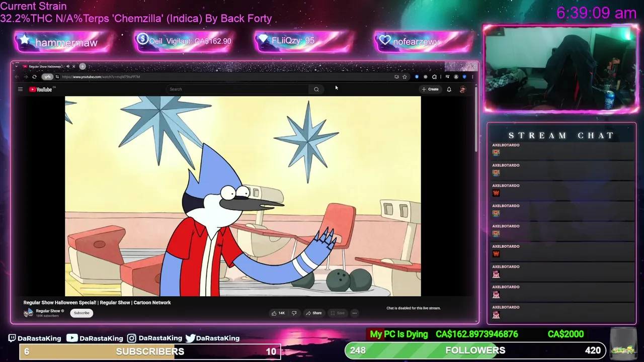Click the YouTube logo to go home
The height and width of the screenshot is (362, 644).
coord(41,89)
